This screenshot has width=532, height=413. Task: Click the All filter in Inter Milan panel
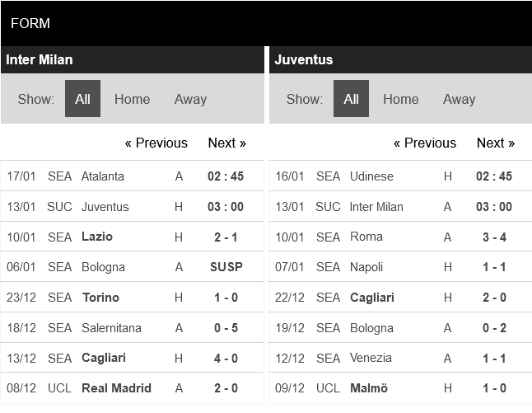point(82,99)
